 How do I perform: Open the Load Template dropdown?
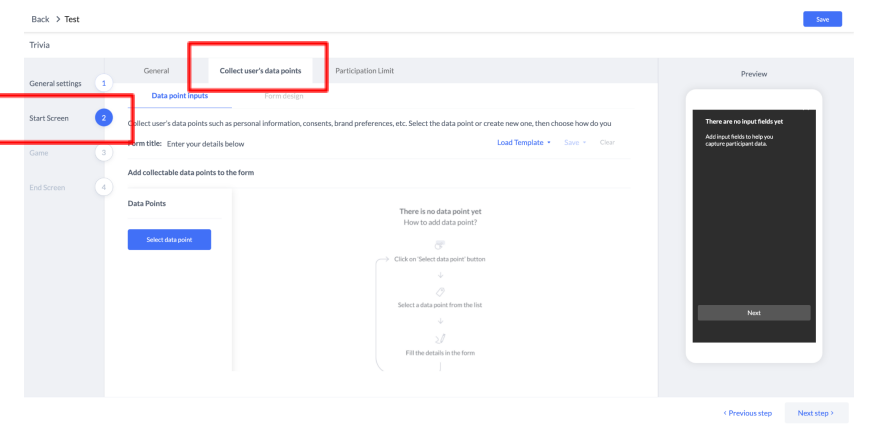point(524,143)
